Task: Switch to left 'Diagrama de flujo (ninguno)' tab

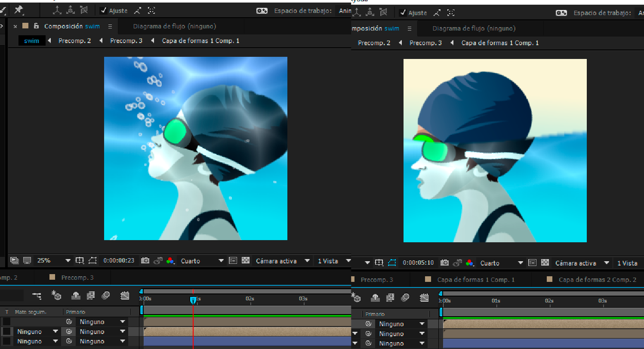Action: click(175, 26)
